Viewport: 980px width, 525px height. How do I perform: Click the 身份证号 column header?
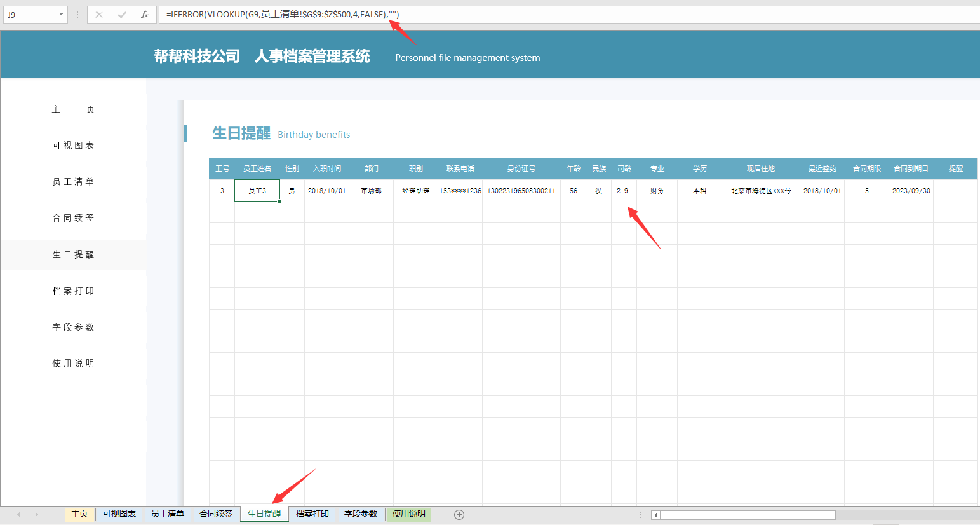click(x=521, y=168)
